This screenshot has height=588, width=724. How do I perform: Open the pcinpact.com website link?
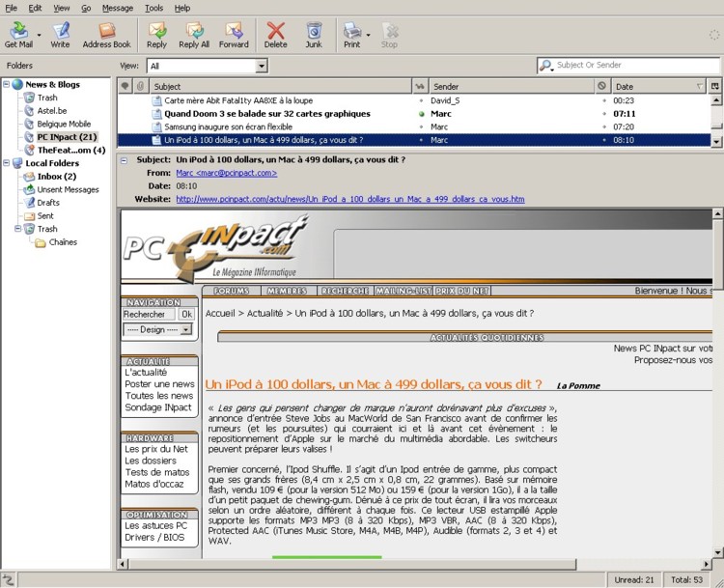[349, 199]
